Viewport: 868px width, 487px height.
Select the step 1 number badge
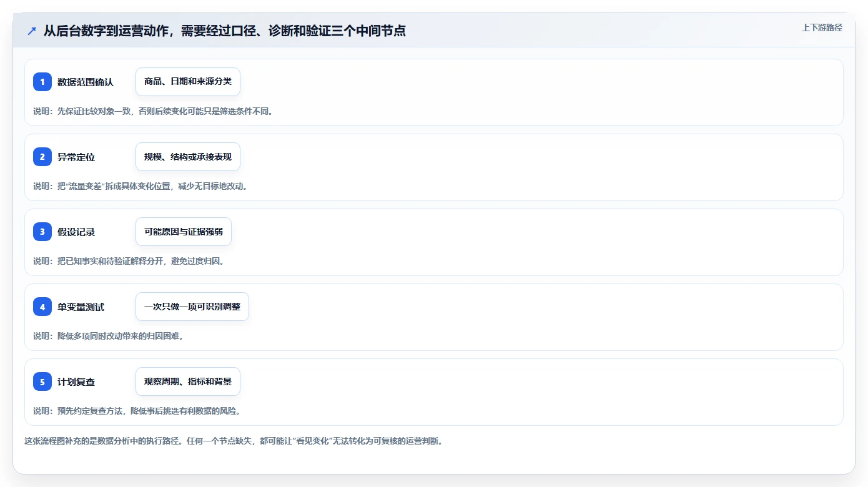click(42, 82)
